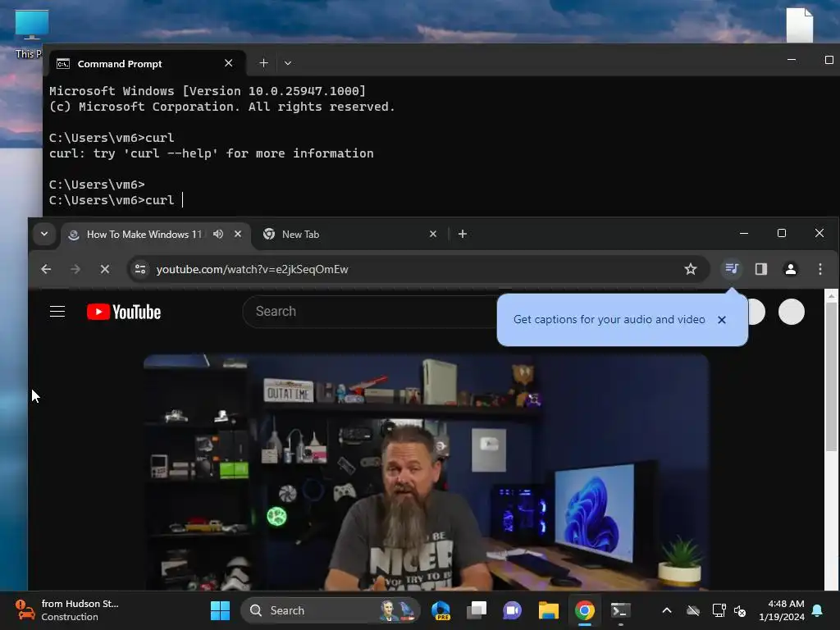Open clock showing 4:48 AM
Image resolution: width=840 pixels, height=630 pixels.
[782, 610]
